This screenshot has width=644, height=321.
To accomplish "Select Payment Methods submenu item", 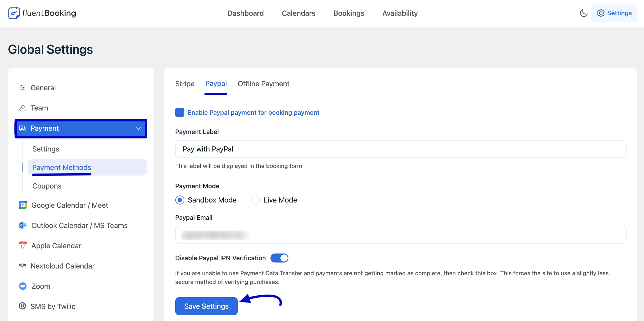I will tap(87, 167).
